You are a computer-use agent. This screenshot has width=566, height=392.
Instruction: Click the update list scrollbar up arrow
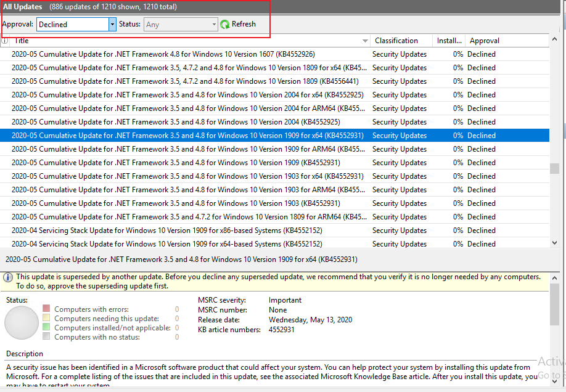tap(555, 39)
